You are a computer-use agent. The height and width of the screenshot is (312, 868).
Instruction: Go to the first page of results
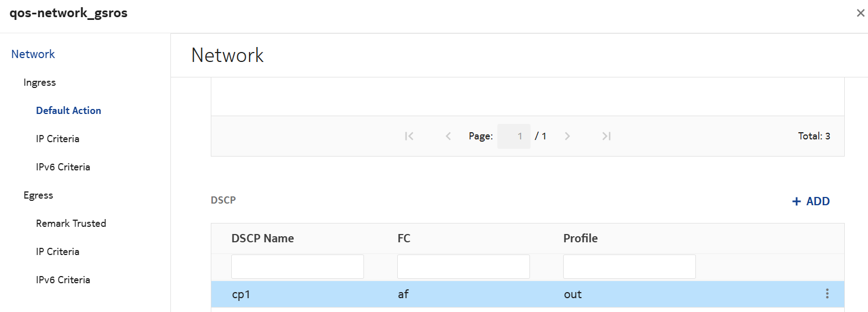click(409, 136)
